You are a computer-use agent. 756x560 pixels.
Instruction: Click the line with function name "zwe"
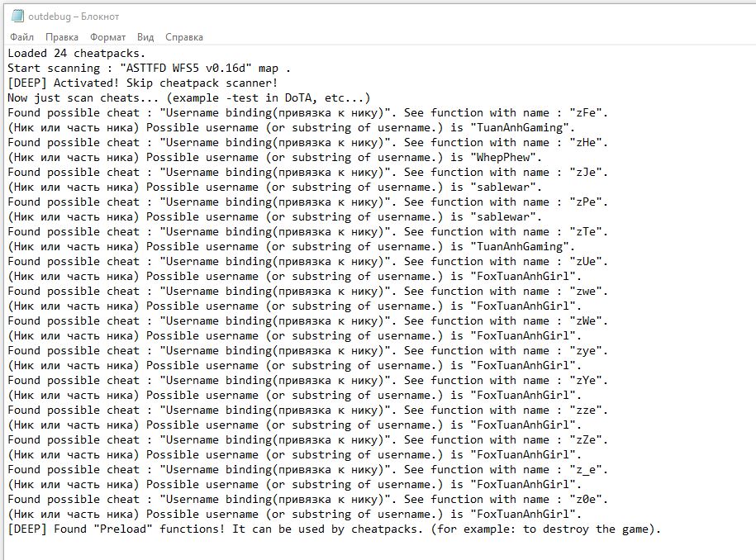[x=307, y=292]
